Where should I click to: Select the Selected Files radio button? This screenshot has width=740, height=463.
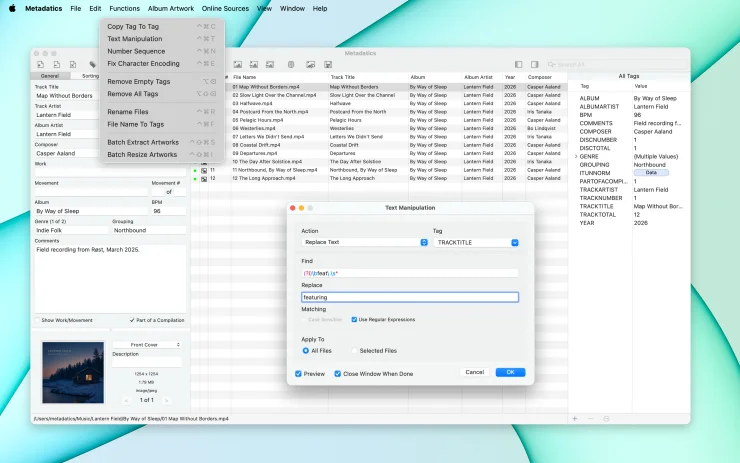click(x=354, y=351)
